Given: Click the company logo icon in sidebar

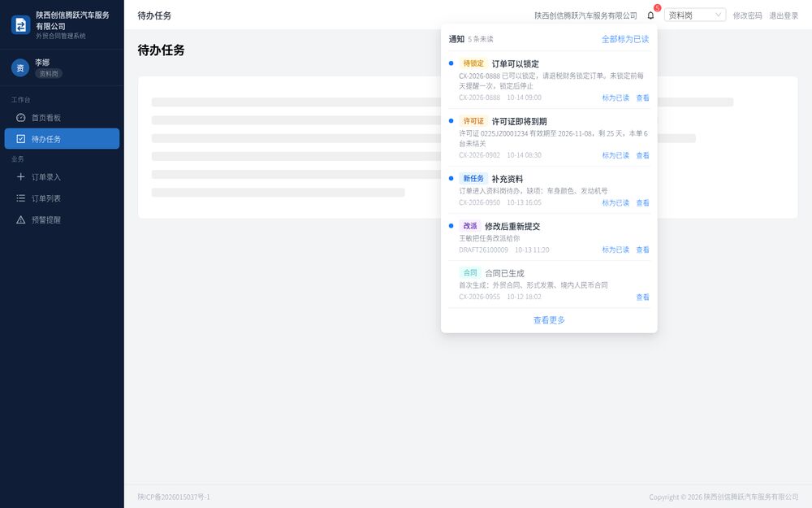Looking at the screenshot, I should tap(21, 25).
